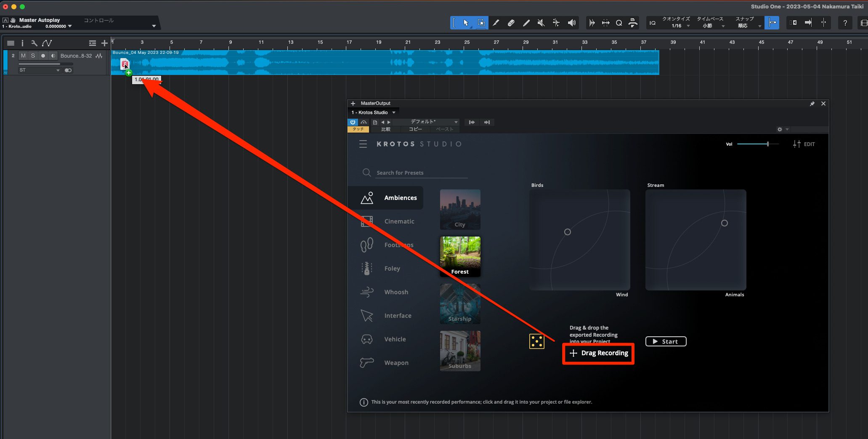Select the Bend tool

tap(556, 23)
